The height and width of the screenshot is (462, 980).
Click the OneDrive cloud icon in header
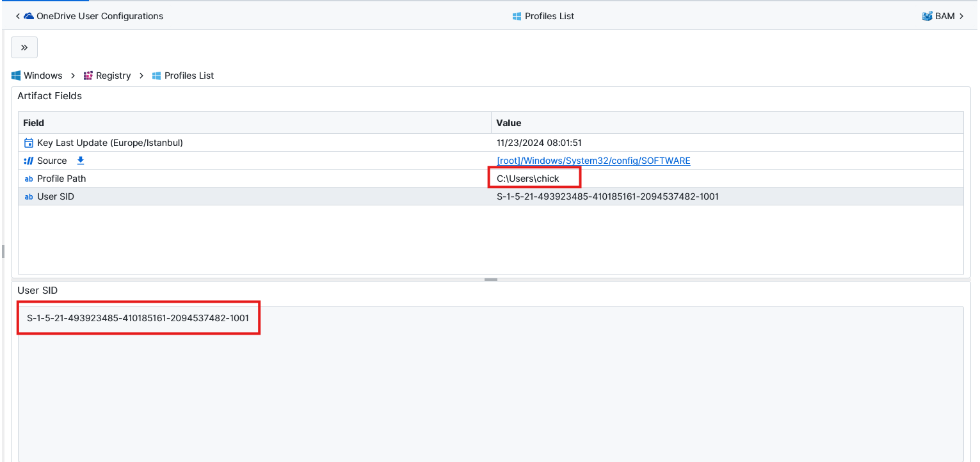click(29, 16)
